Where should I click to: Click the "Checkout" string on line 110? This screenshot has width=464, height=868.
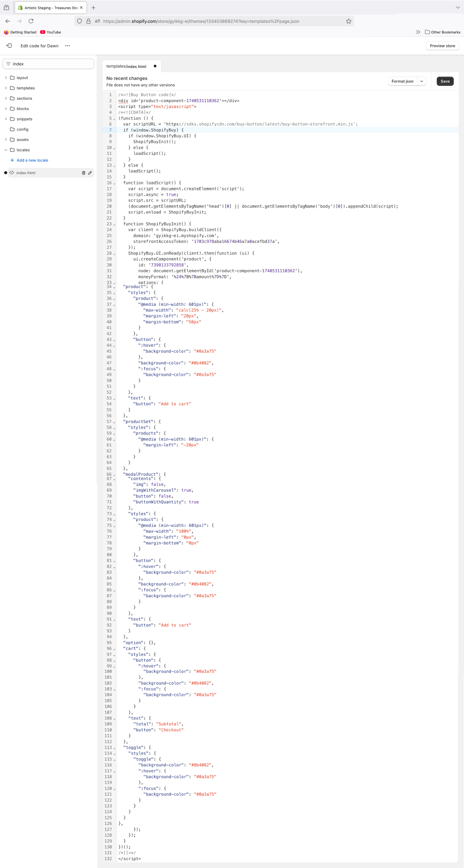171,730
